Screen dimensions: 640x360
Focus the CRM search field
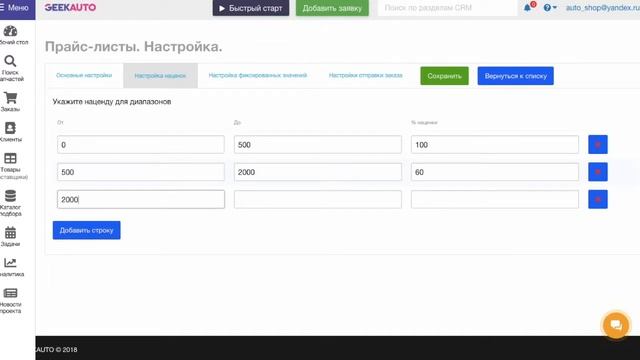447,8
